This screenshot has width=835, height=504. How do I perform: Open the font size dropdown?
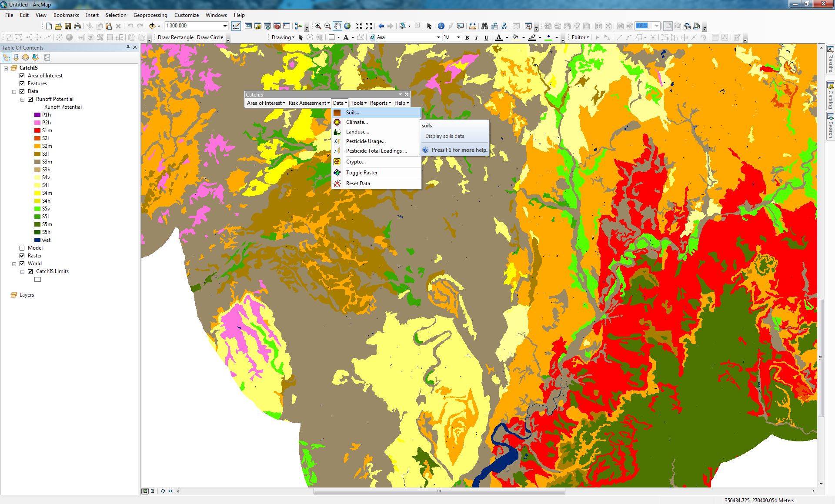(x=458, y=37)
